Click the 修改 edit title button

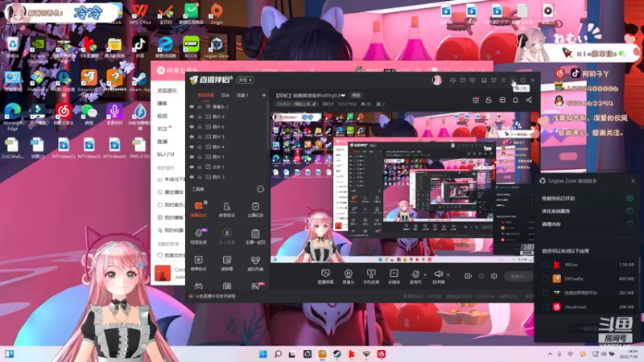tap(356, 95)
